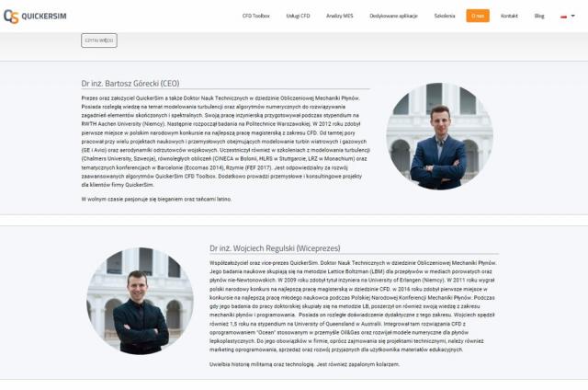Expand the language dropdown arrow
The image size is (588, 390).
[572, 16]
